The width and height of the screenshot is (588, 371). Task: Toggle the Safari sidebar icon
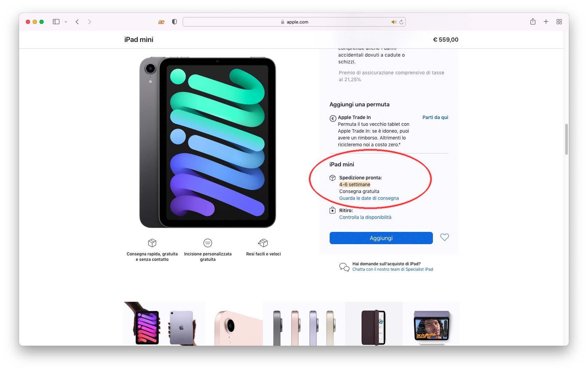click(56, 22)
